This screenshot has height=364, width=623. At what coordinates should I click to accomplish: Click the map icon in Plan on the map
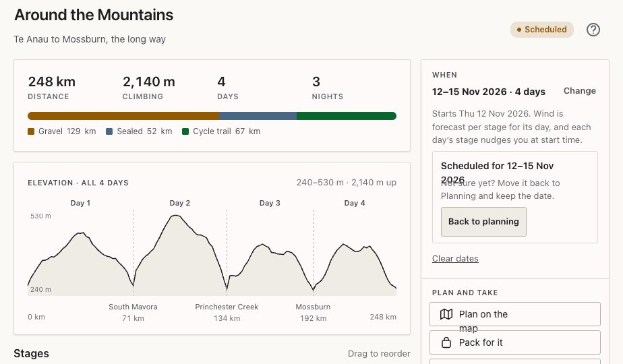[x=446, y=314]
